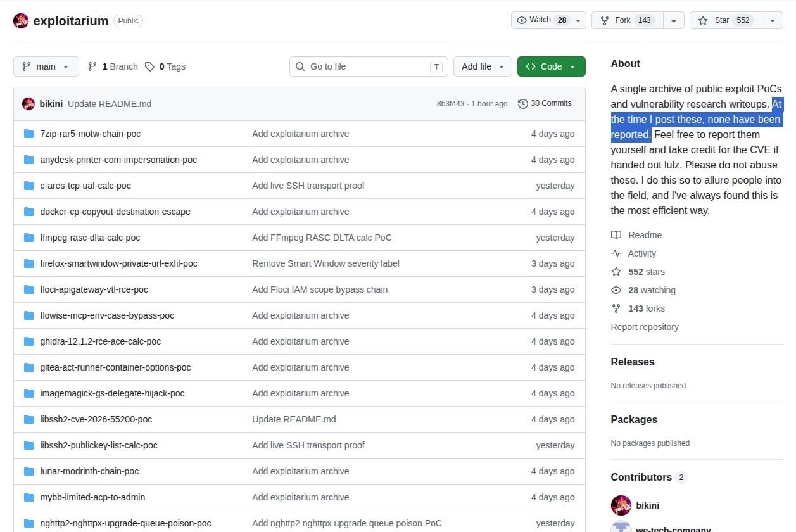This screenshot has height=532, width=796.
Task: Click the folder icon for anydesk-printer-com-impersonation-poc
Action: coord(28,160)
